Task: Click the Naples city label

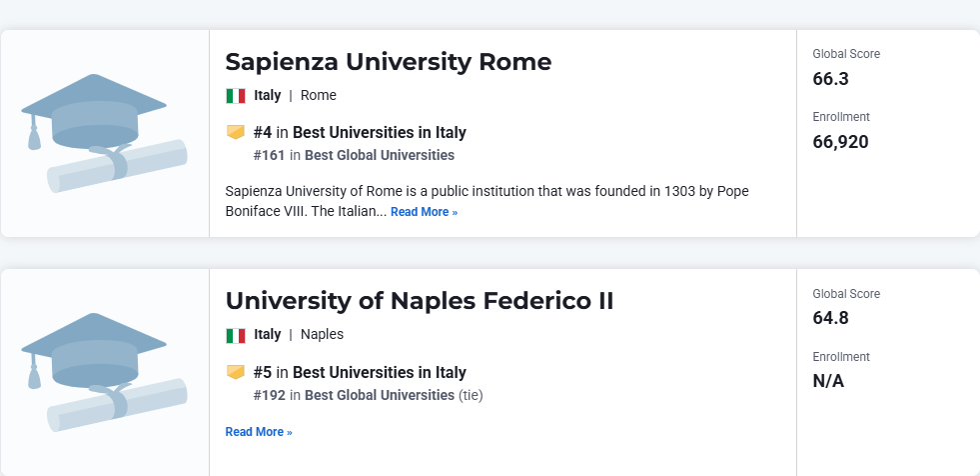Action: pos(322,334)
